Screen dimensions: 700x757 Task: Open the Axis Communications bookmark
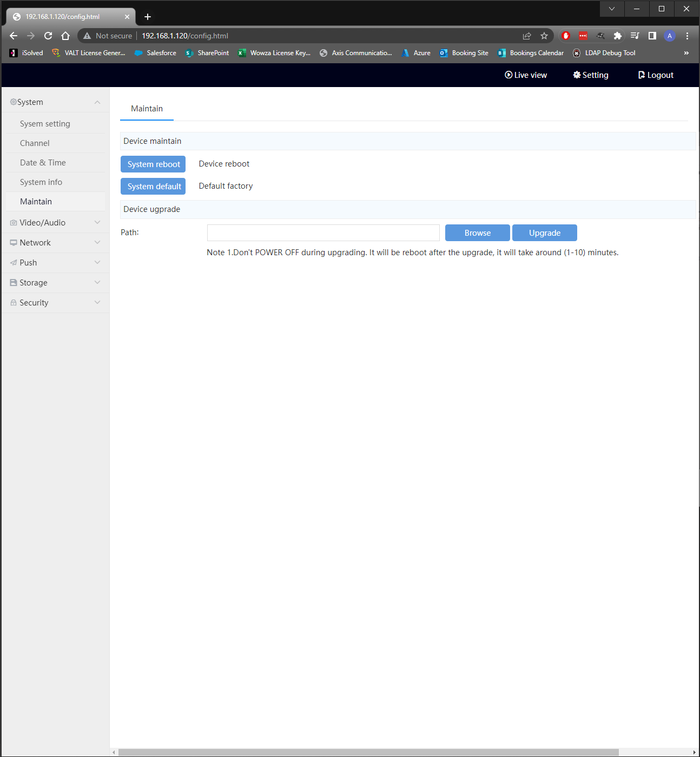click(356, 53)
